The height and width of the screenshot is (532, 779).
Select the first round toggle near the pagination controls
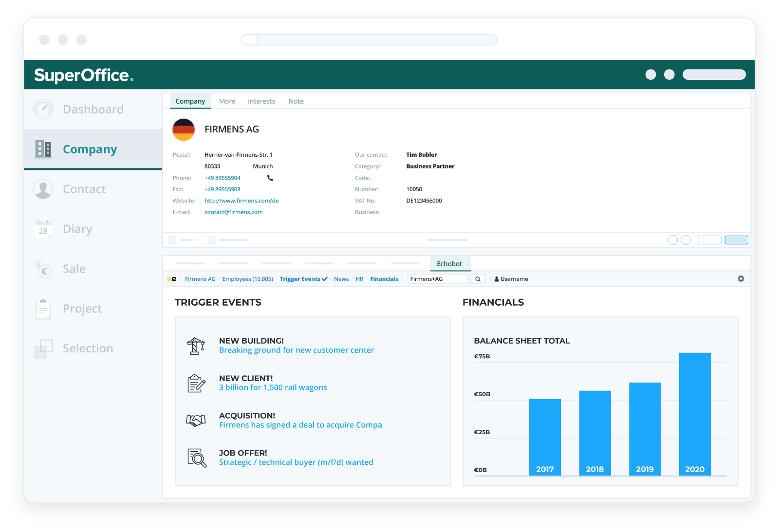tap(673, 239)
